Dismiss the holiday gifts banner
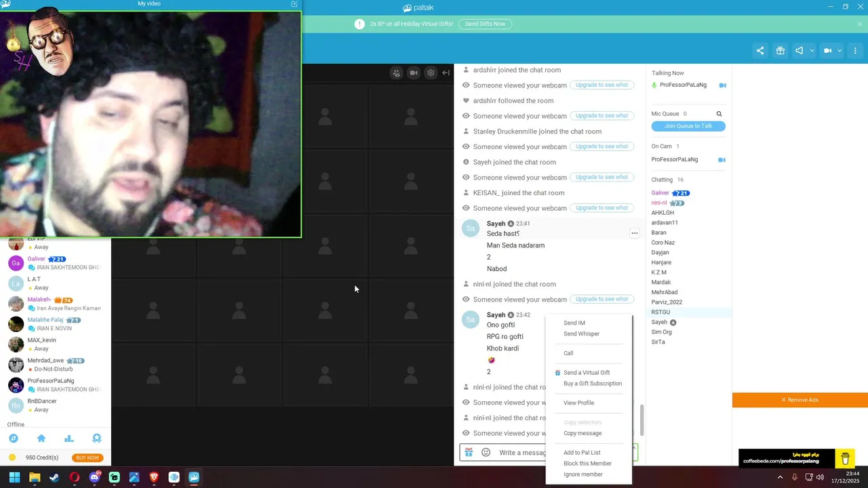Viewport: 868px width, 488px height. (x=860, y=24)
